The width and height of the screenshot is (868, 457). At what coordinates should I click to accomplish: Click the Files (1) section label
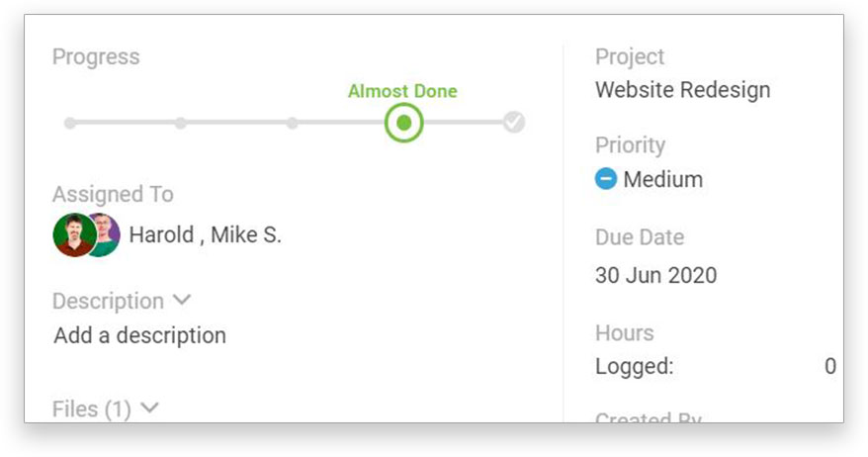pyautogui.click(x=91, y=409)
